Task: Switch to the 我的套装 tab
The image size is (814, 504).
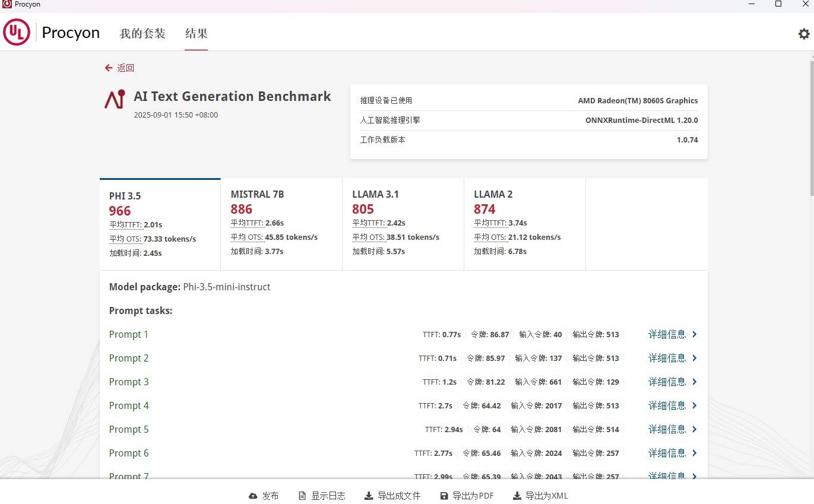Action: click(x=142, y=34)
